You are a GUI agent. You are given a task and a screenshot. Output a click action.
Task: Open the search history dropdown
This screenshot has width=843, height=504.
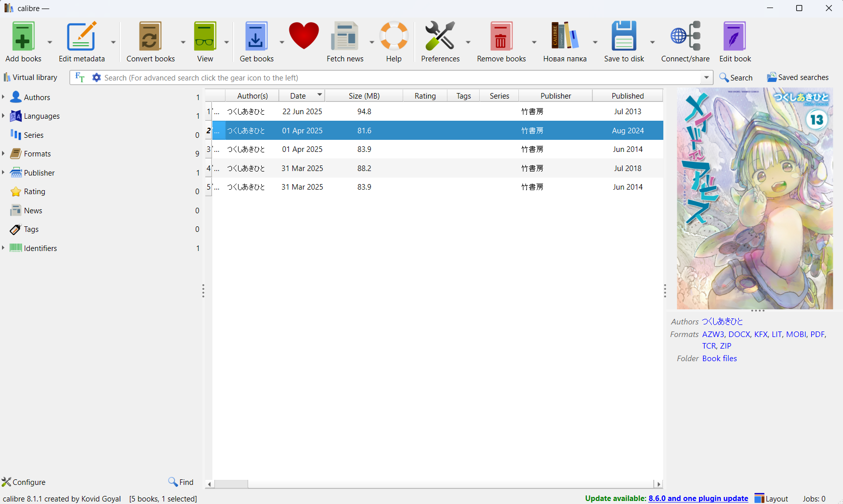click(x=707, y=77)
